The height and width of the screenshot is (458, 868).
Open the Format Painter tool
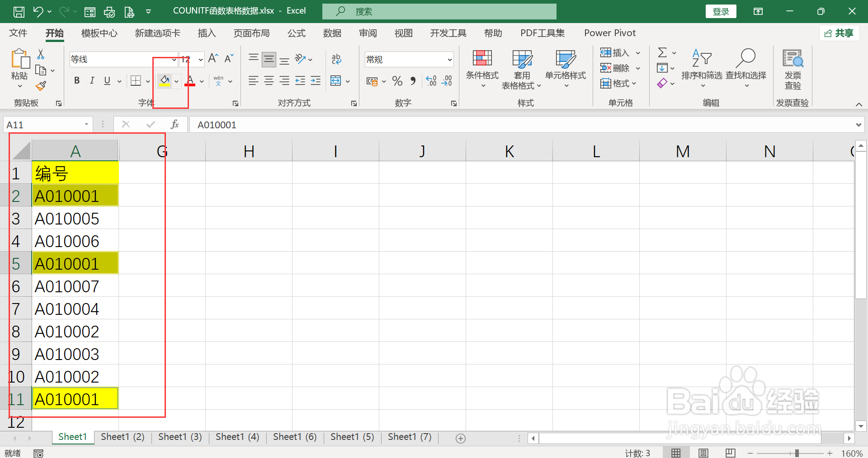click(x=40, y=86)
